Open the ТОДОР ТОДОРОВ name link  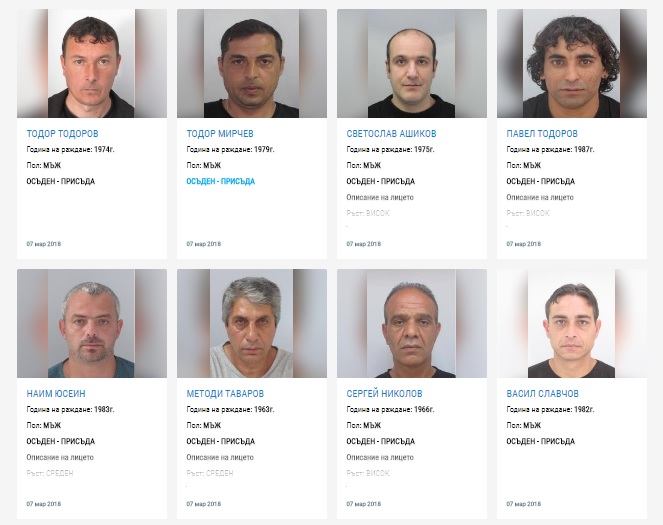coord(63,134)
